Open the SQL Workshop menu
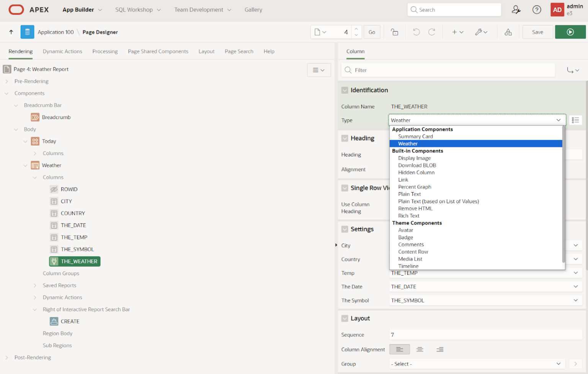Image resolution: width=588 pixels, height=374 pixels. click(x=138, y=10)
